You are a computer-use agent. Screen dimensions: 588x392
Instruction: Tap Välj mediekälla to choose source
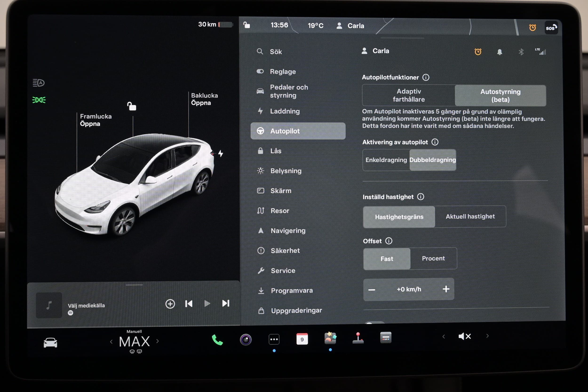click(x=86, y=305)
